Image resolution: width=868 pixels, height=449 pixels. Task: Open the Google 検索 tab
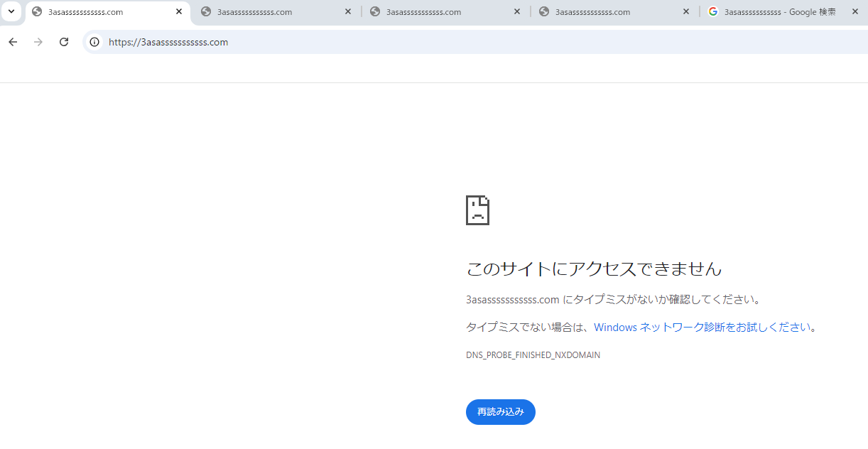click(779, 12)
